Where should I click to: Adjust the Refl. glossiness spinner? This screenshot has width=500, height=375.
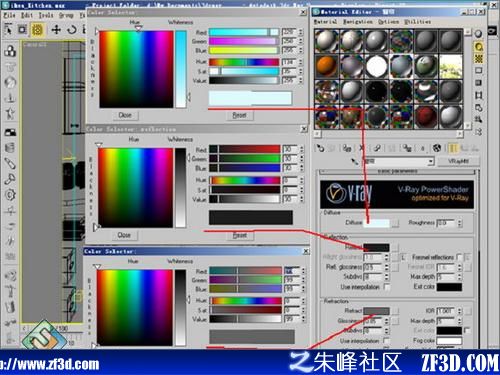(387, 267)
